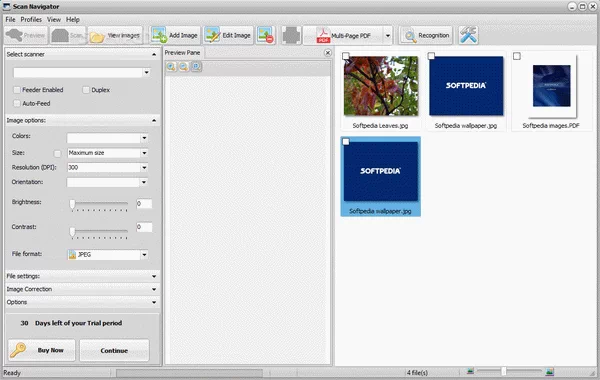
Task: Select the Softpedia Leaves.jpg thumbnail
Action: 381,86
